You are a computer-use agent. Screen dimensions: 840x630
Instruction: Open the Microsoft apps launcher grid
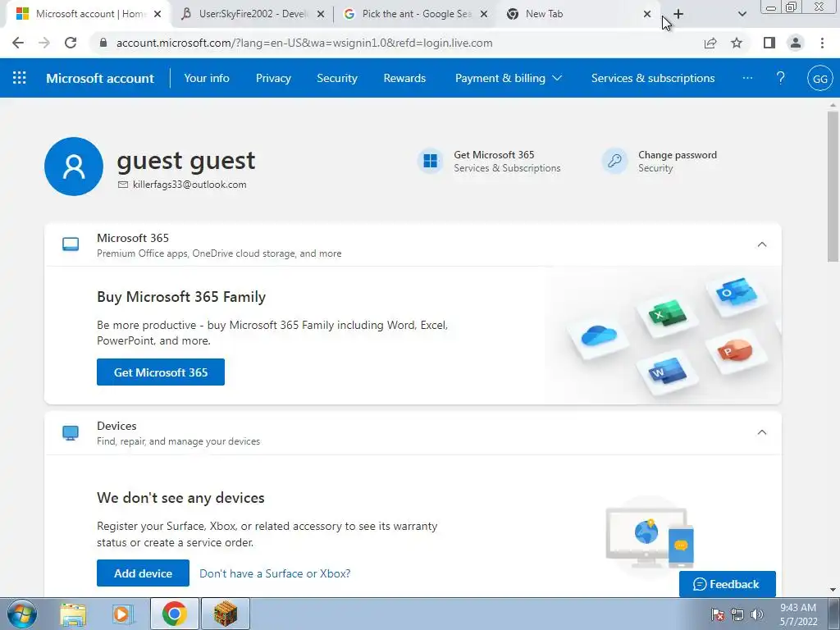tap(20, 78)
